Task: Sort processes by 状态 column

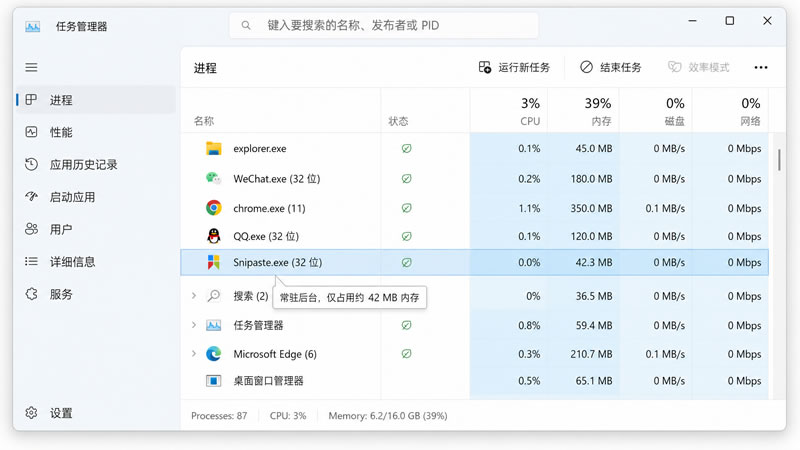Action: coord(398,121)
